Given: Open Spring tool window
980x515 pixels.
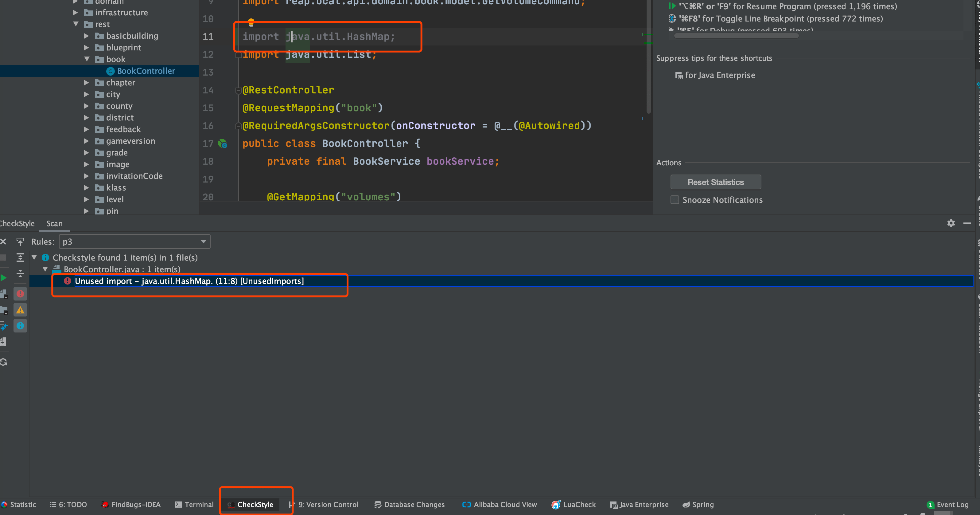Looking at the screenshot, I should [698, 505].
